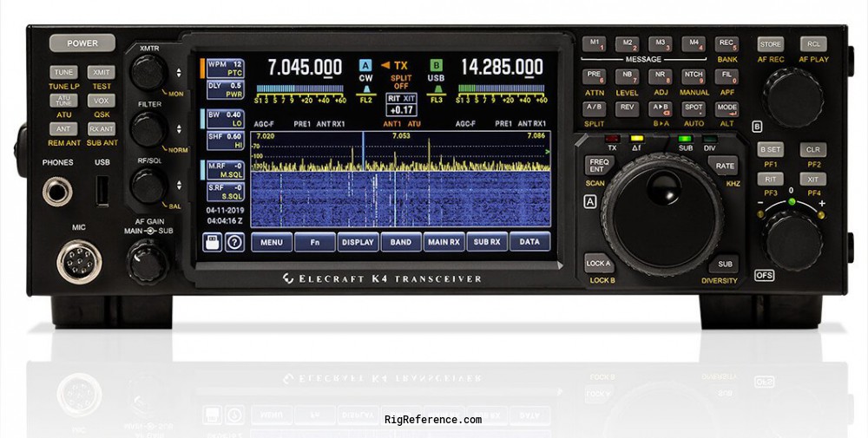Tap the VFO A frequency 7.045.000
The image size is (868, 438).
coord(305,68)
